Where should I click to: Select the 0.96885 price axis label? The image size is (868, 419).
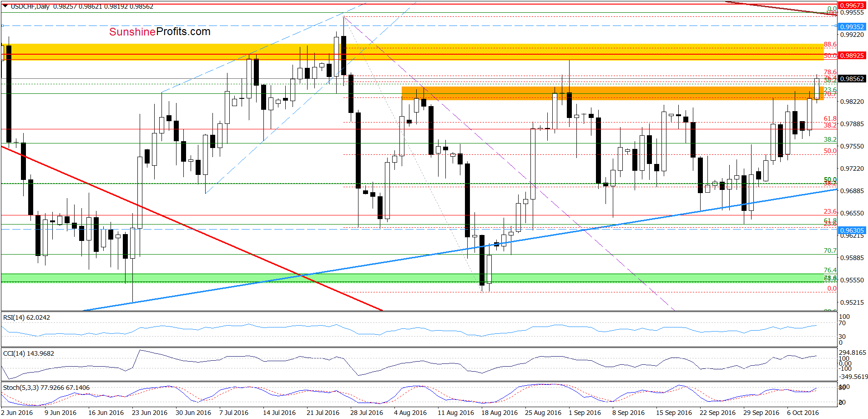pyautogui.click(x=852, y=191)
